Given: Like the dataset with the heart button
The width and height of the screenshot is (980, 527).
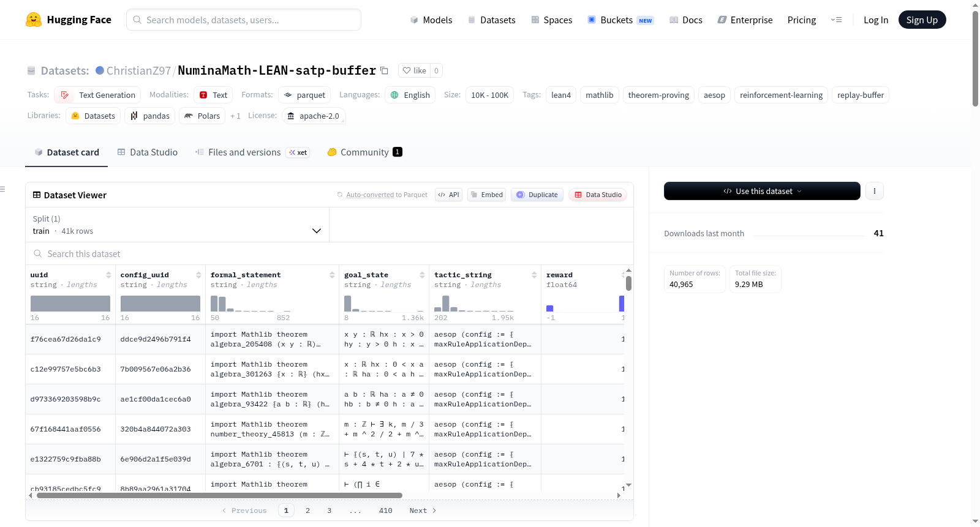Looking at the screenshot, I should 415,70.
